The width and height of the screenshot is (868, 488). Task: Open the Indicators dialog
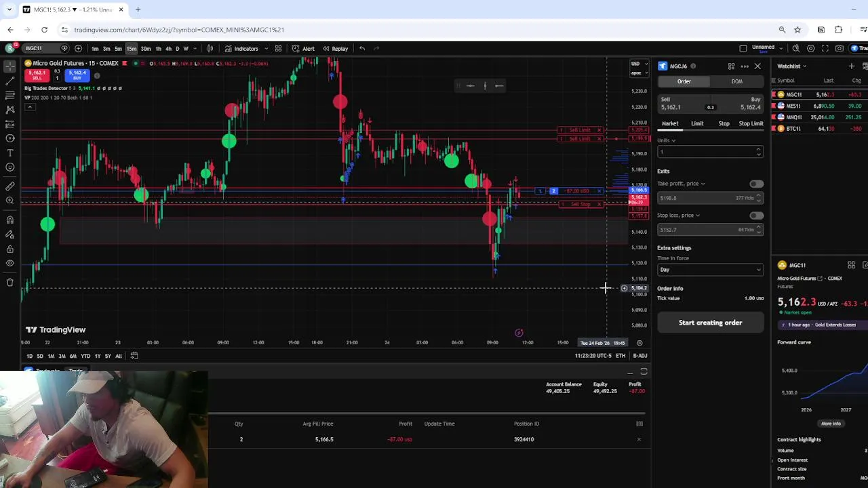click(241, 48)
